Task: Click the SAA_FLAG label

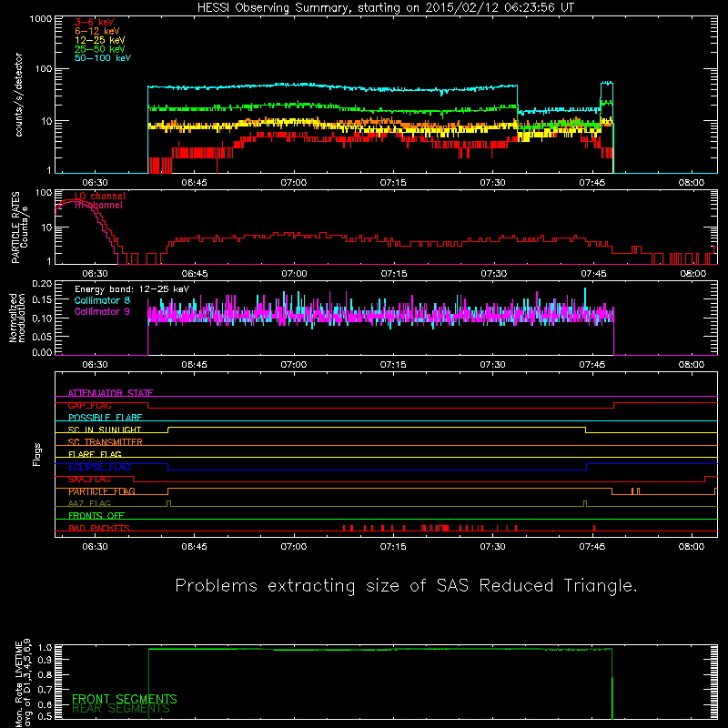Action: 89,480
